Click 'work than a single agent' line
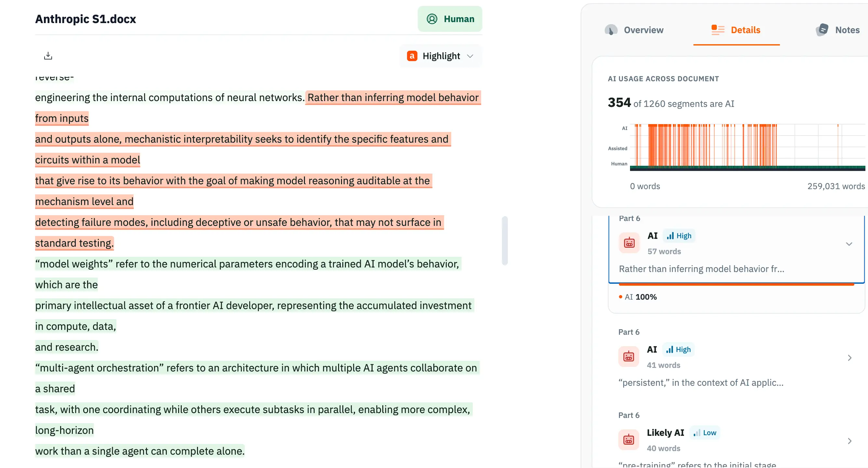Image resolution: width=868 pixels, height=468 pixels. tap(140, 451)
